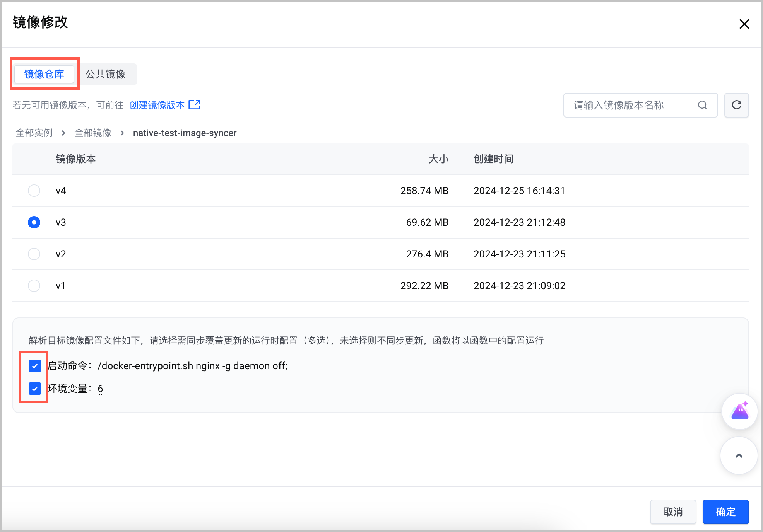Click the 镜像修改 dialog title
The width and height of the screenshot is (763, 532).
40,22
